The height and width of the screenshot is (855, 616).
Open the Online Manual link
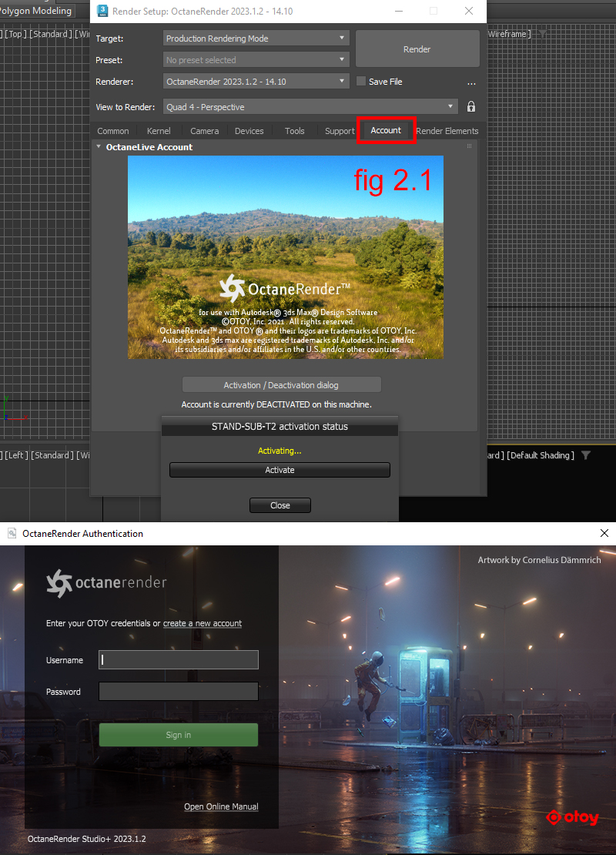[221, 806]
